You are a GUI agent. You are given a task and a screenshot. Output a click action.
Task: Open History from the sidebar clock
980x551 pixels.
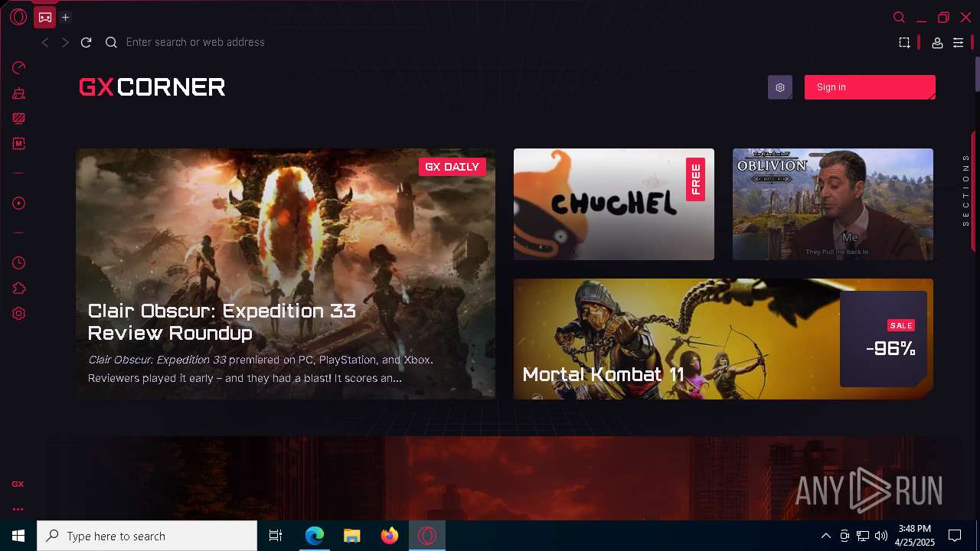coord(19,263)
